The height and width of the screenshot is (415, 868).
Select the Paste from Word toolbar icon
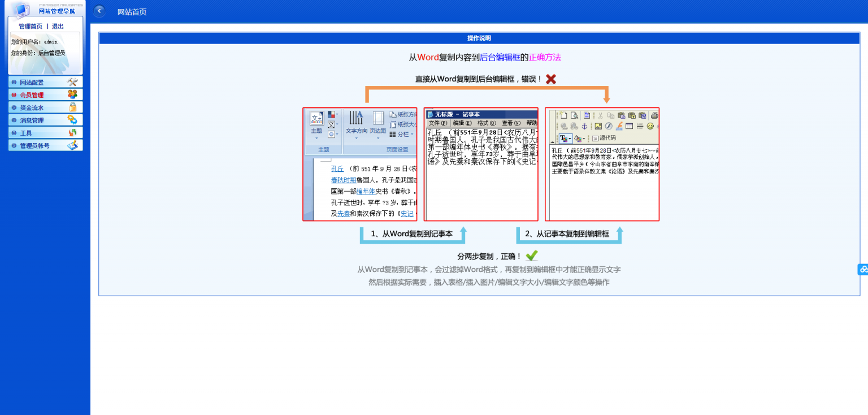click(x=643, y=116)
